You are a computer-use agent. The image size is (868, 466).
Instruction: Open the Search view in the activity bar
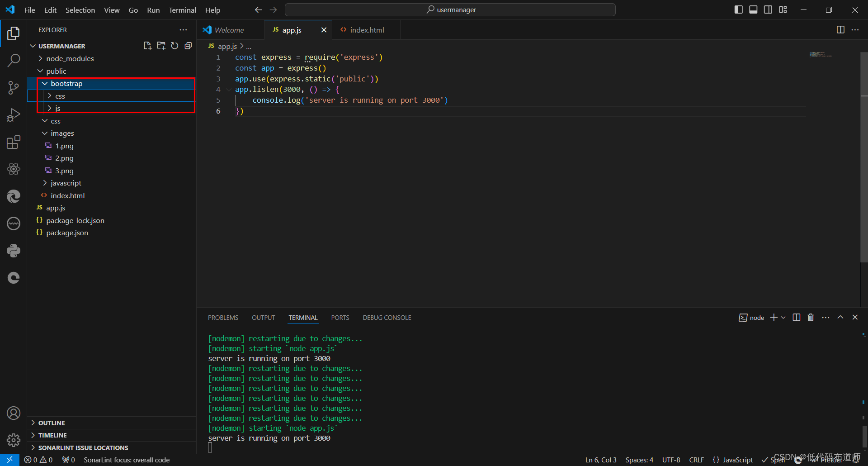tap(14, 60)
